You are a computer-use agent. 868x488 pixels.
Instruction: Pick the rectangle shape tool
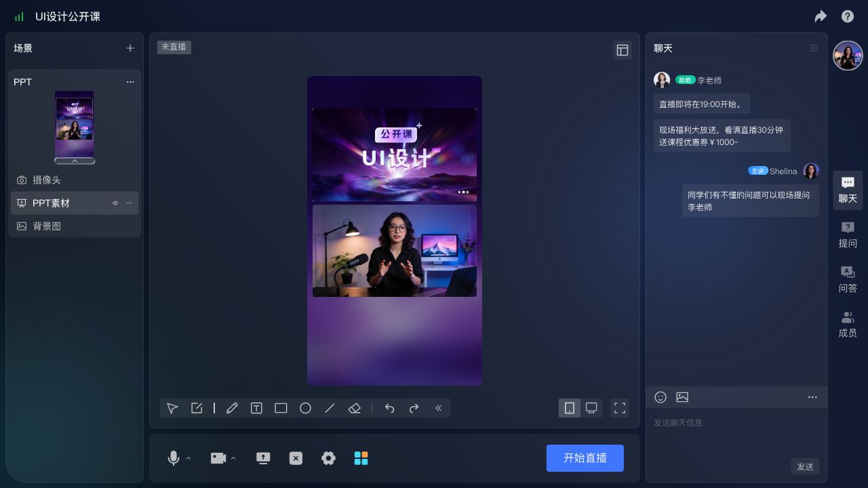tap(281, 408)
